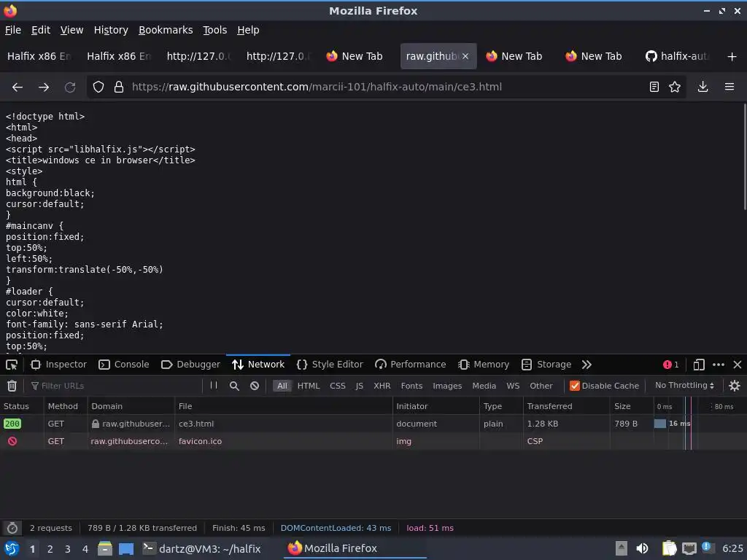The image size is (747, 560).
Task: Open the File menu
Action: [x=13, y=30]
